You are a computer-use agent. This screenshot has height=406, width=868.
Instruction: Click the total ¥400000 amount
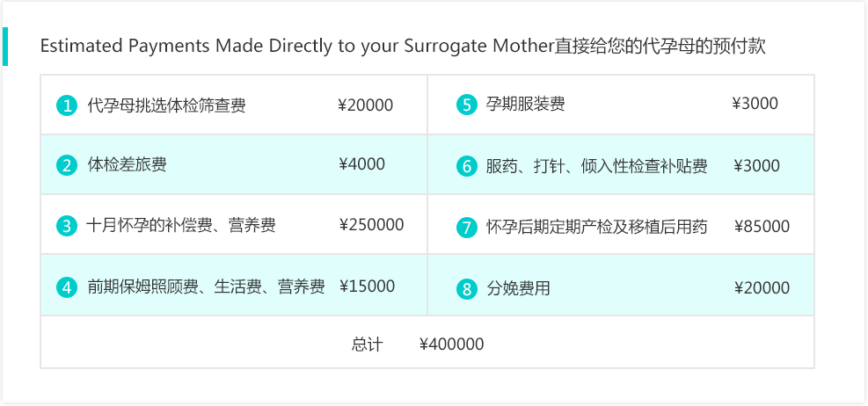[x=452, y=344]
